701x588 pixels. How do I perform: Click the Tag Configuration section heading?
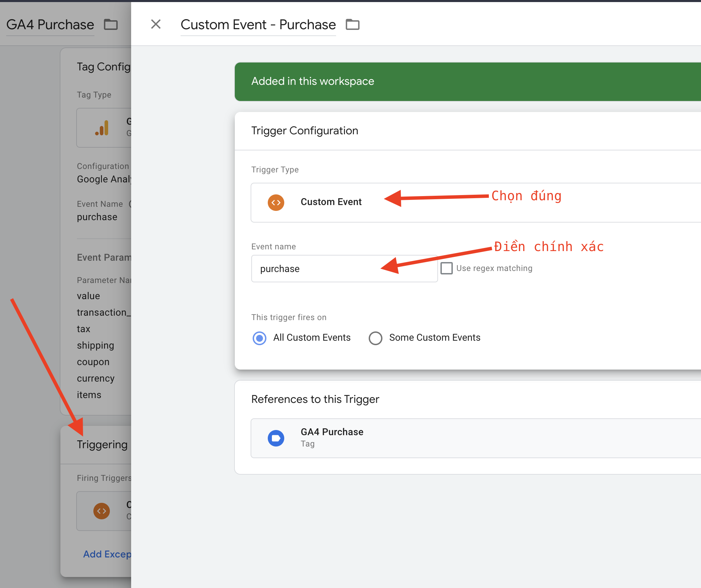point(103,67)
